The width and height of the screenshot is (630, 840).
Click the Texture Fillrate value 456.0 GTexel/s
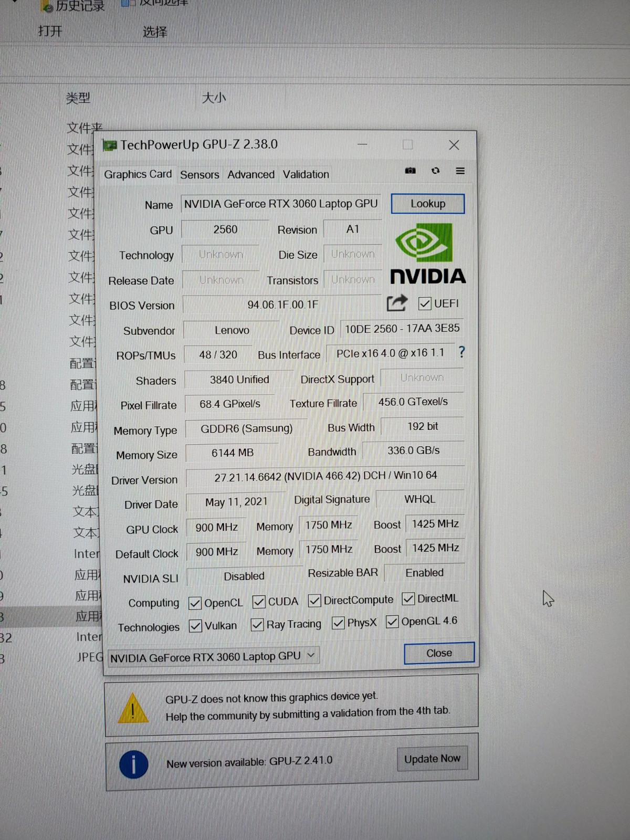pos(413,402)
